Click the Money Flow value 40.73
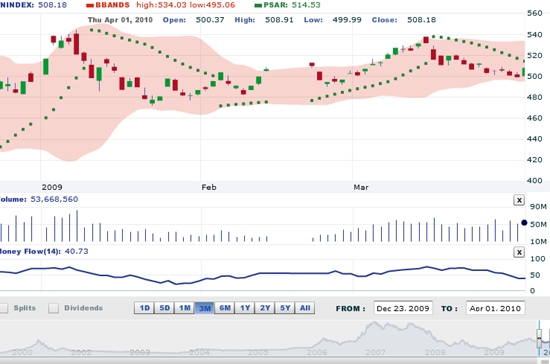550x364 pixels. tap(76, 251)
